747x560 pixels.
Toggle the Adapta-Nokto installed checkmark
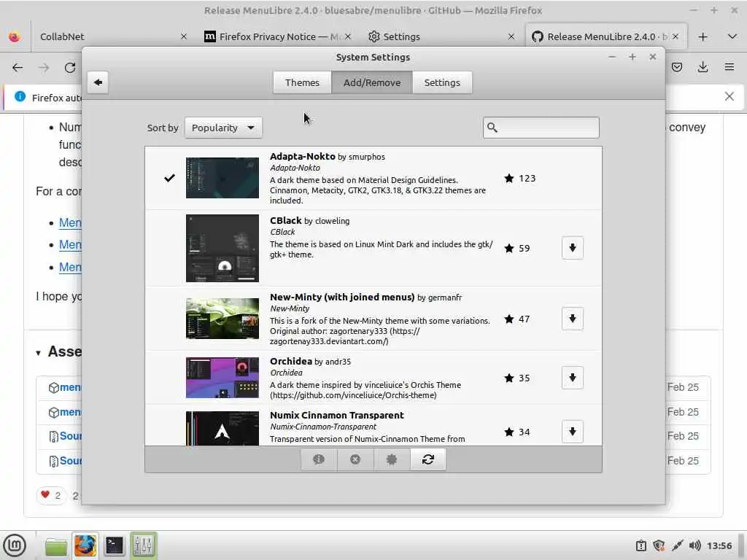(x=169, y=178)
